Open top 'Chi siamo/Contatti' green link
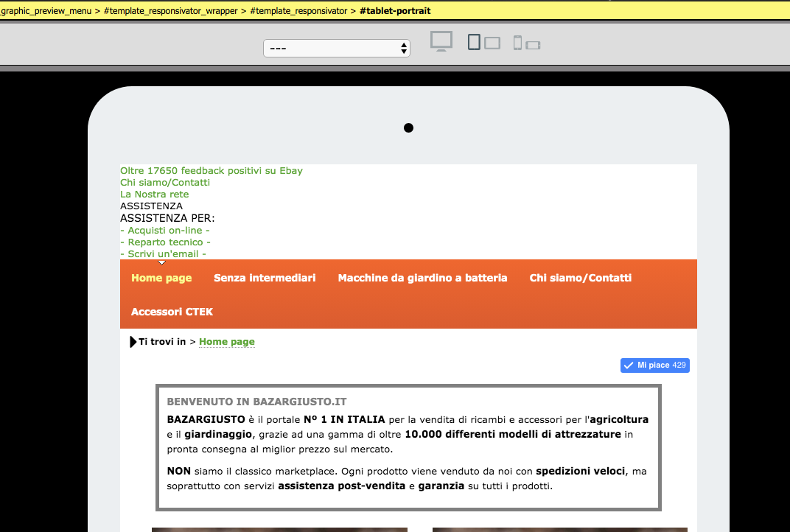This screenshot has height=532, width=790. pos(165,183)
